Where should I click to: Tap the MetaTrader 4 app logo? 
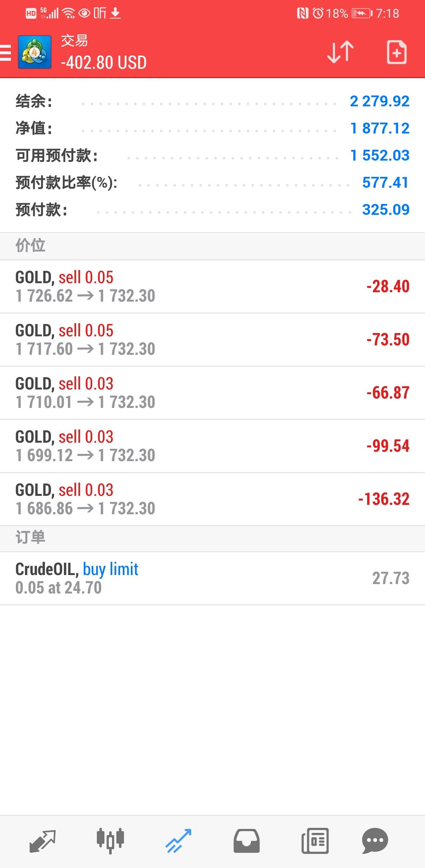[34, 52]
